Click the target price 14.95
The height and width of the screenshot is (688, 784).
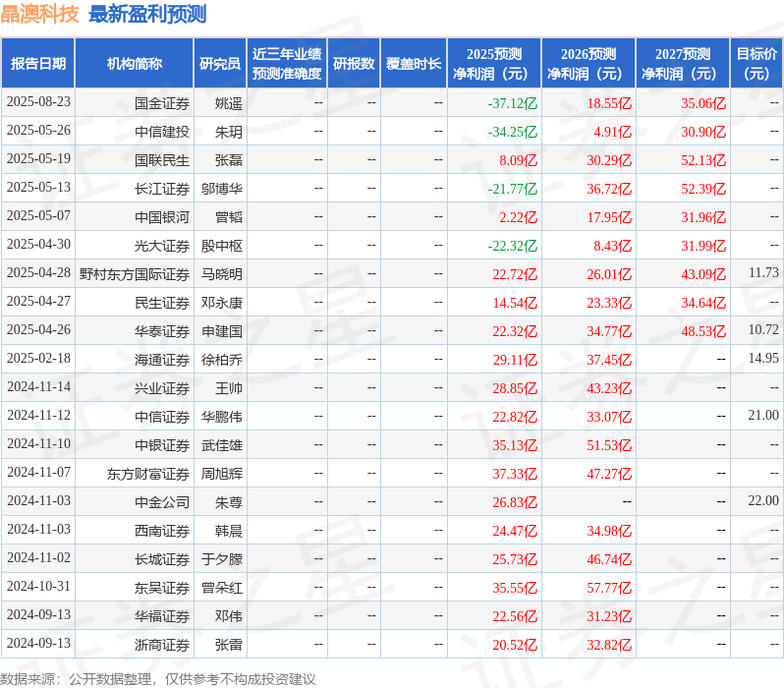[x=763, y=359]
